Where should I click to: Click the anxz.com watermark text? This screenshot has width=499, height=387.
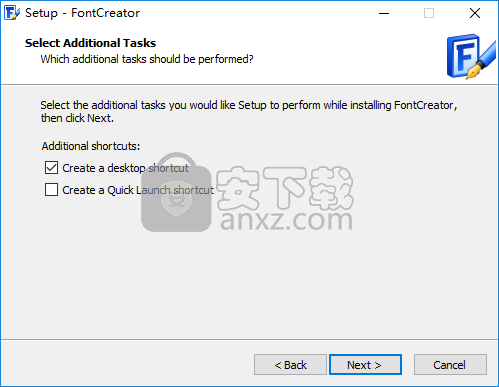tap(286, 220)
